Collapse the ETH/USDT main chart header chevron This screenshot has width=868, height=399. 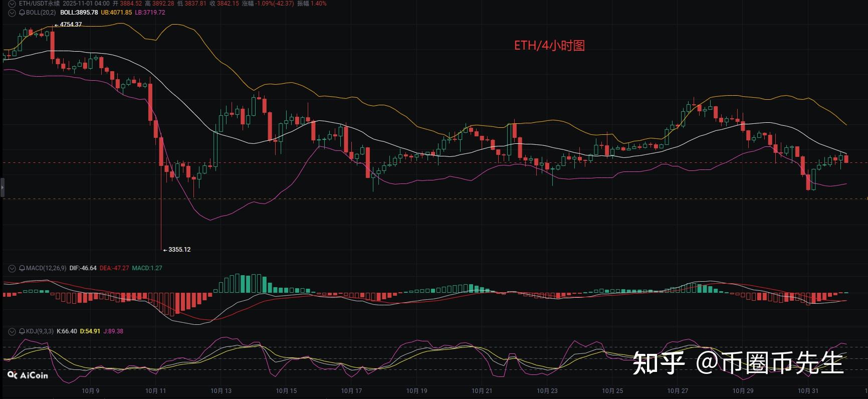pos(12,4)
